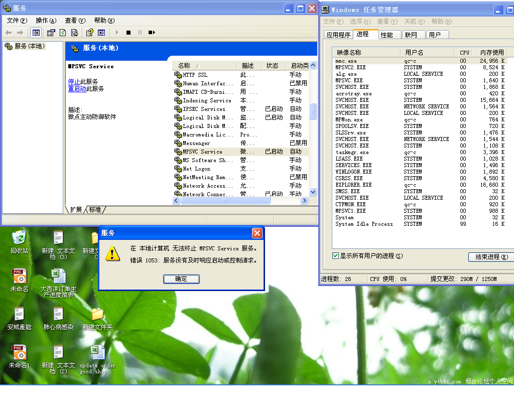Image resolution: width=514 pixels, height=420 pixels.
Task: Click the Forward arrow in Services toolbar
Action: [x=20, y=33]
